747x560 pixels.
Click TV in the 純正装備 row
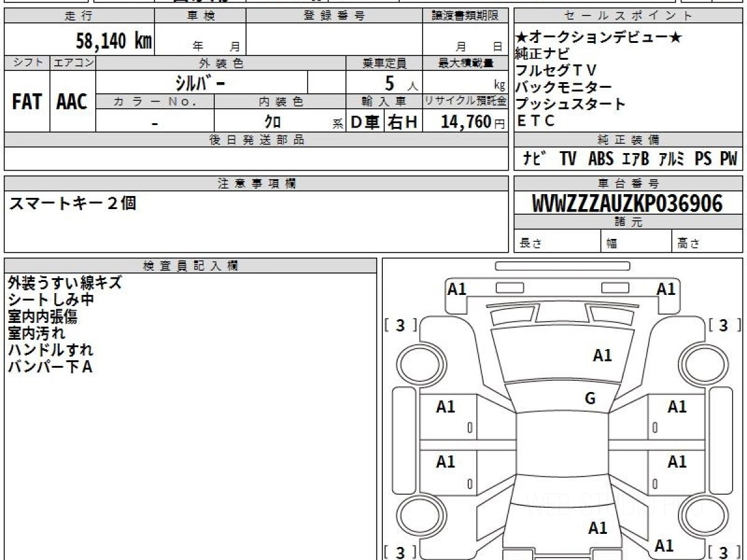point(568,159)
